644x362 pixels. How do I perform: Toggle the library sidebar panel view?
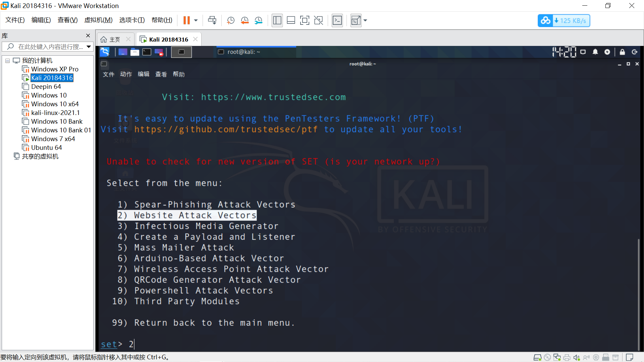click(x=277, y=20)
